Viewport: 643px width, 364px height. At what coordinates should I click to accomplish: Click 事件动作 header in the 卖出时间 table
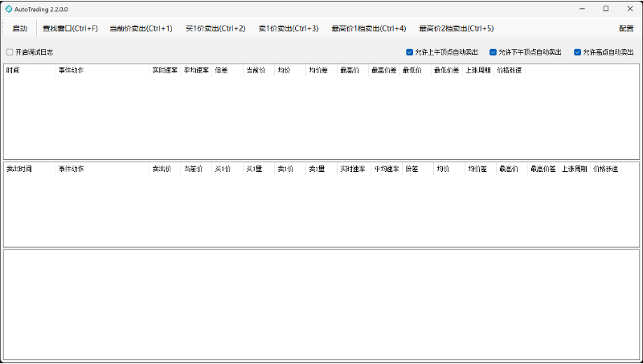103,169
